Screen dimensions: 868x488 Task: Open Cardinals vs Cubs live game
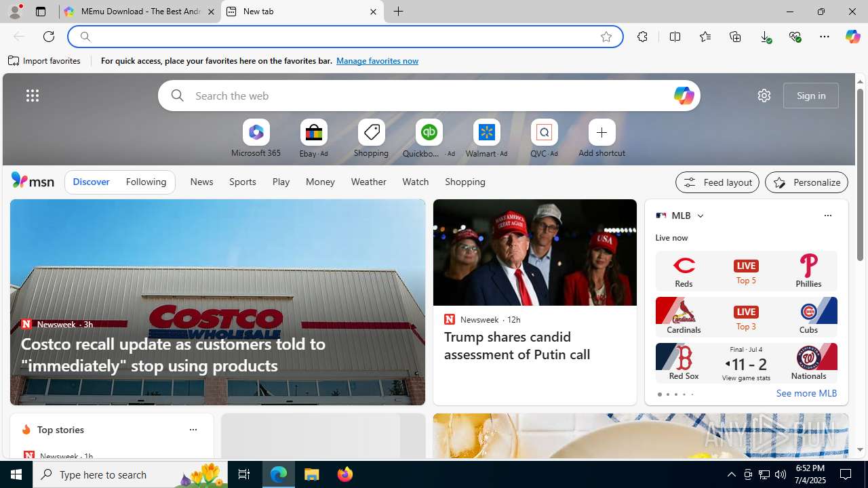click(x=746, y=317)
